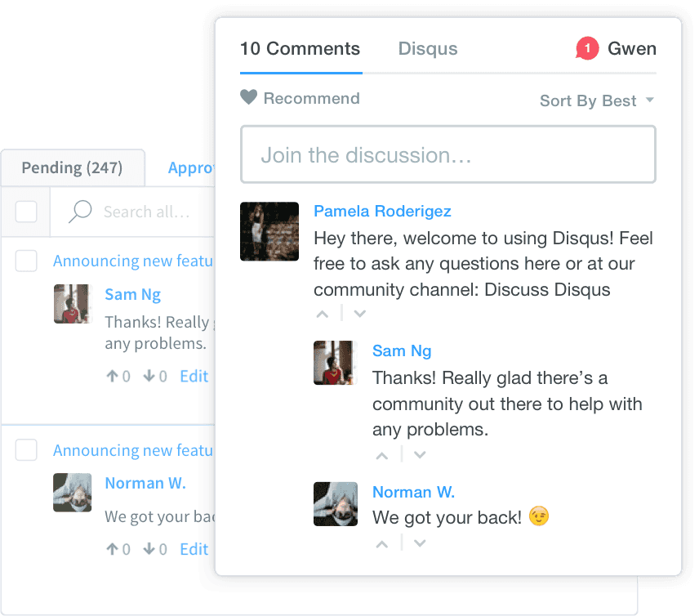The image size is (699, 616).
Task: Click the Recommend label
Action: 311,98
